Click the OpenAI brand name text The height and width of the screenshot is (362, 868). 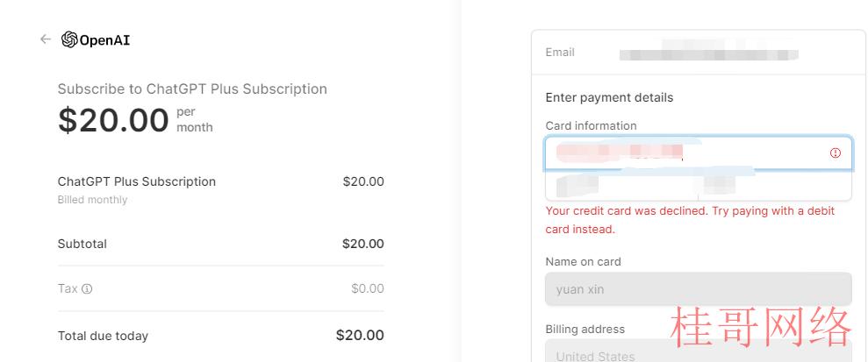tap(104, 40)
